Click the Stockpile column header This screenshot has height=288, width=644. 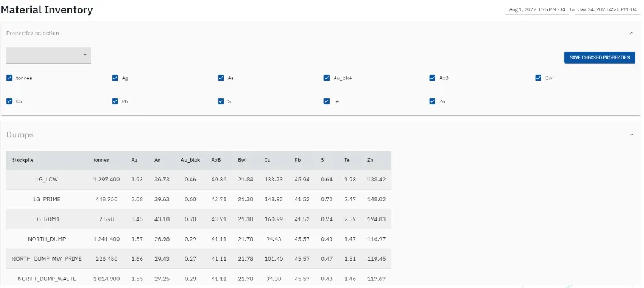(22, 160)
